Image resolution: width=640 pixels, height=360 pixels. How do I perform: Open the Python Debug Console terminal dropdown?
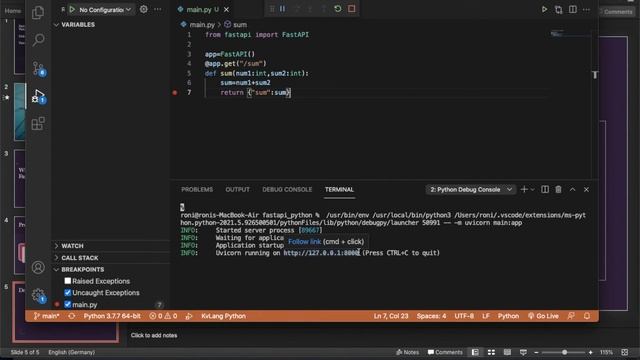tap(471, 189)
